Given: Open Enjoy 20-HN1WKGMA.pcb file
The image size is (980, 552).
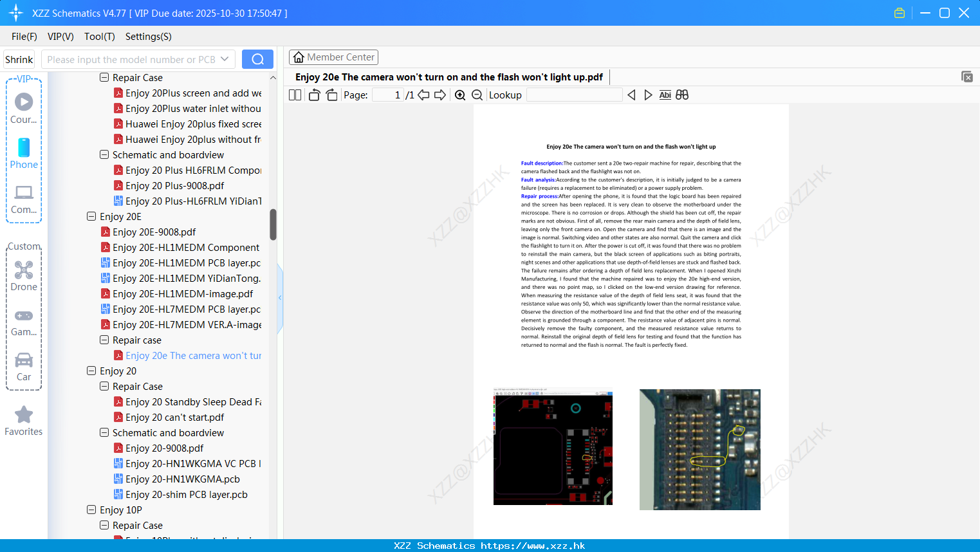Looking at the screenshot, I should 182,479.
